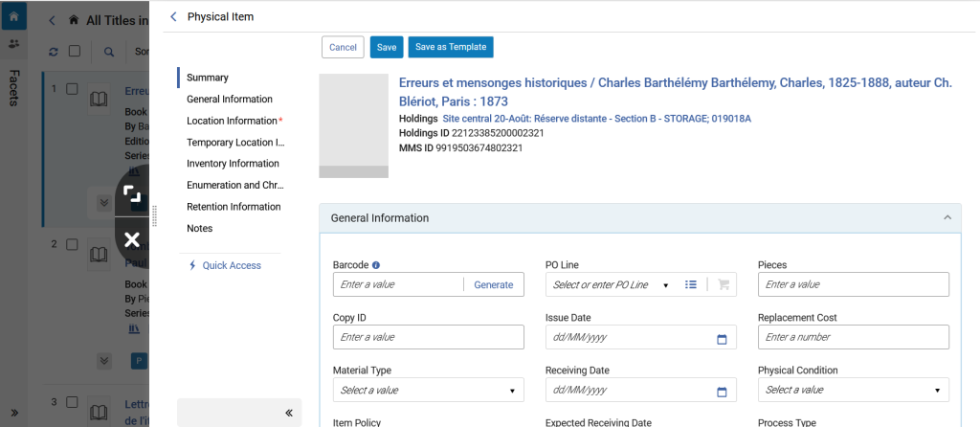Collapse the General Information section
Image resolution: width=980 pixels, height=427 pixels.
point(947,217)
